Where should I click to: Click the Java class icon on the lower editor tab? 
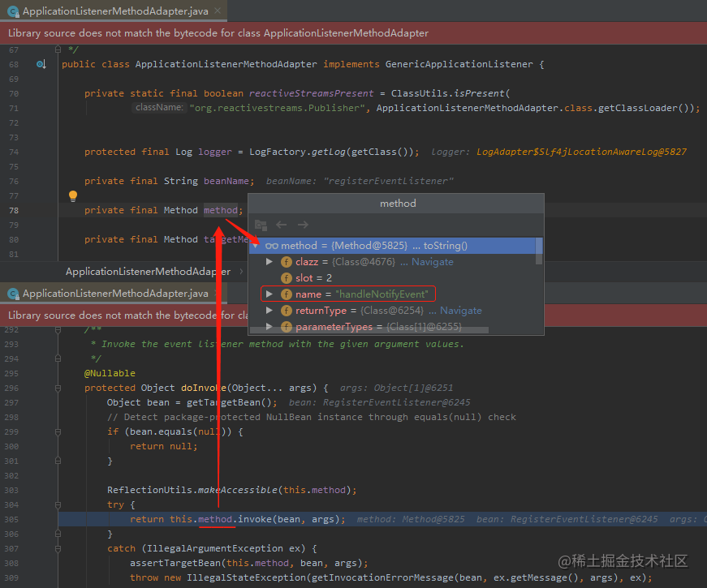pyautogui.click(x=14, y=294)
